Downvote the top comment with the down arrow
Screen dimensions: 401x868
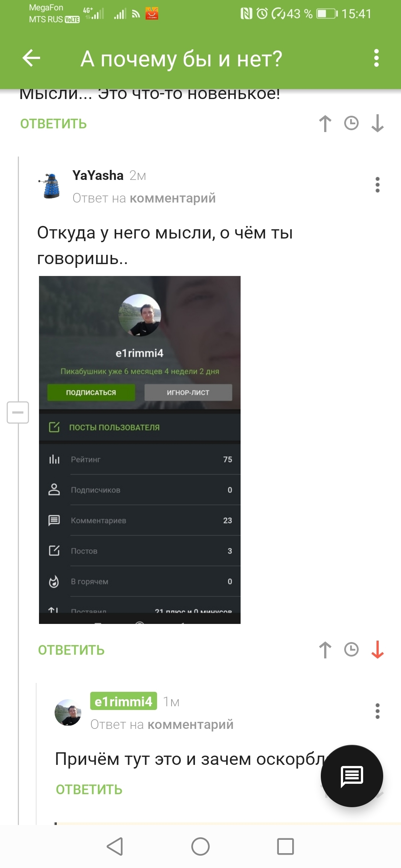378,124
